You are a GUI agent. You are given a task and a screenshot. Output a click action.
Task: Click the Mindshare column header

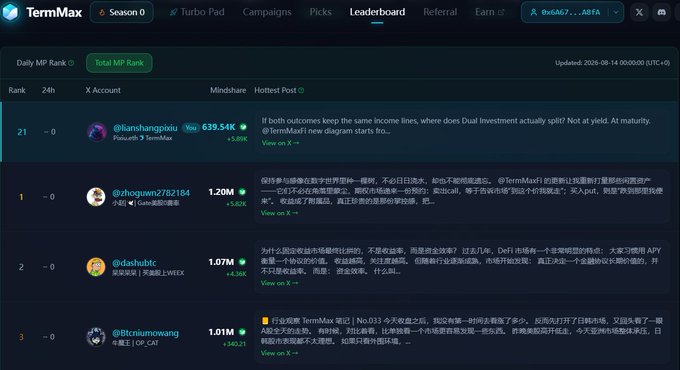tap(228, 90)
